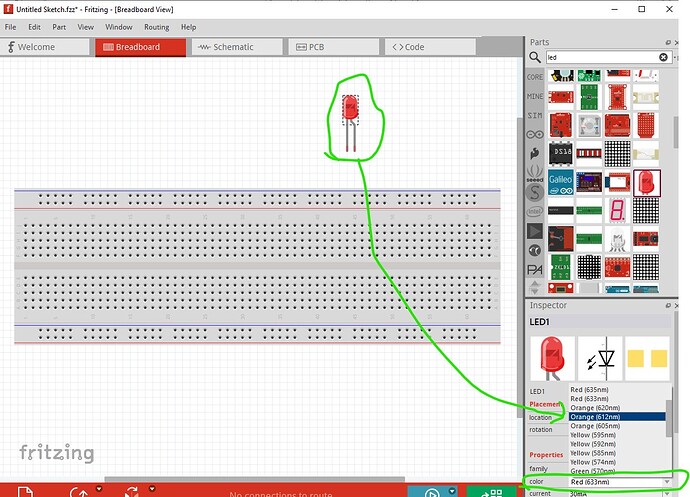This screenshot has width=690, height=497.
Task: Click the parts bin vertical scrollbar
Action: (676, 132)
